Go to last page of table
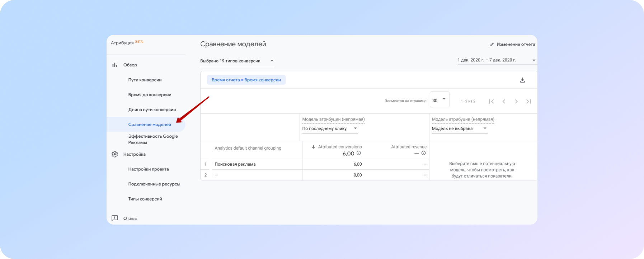The height and width of the screenshot is (259, 644). pos(528,102)
